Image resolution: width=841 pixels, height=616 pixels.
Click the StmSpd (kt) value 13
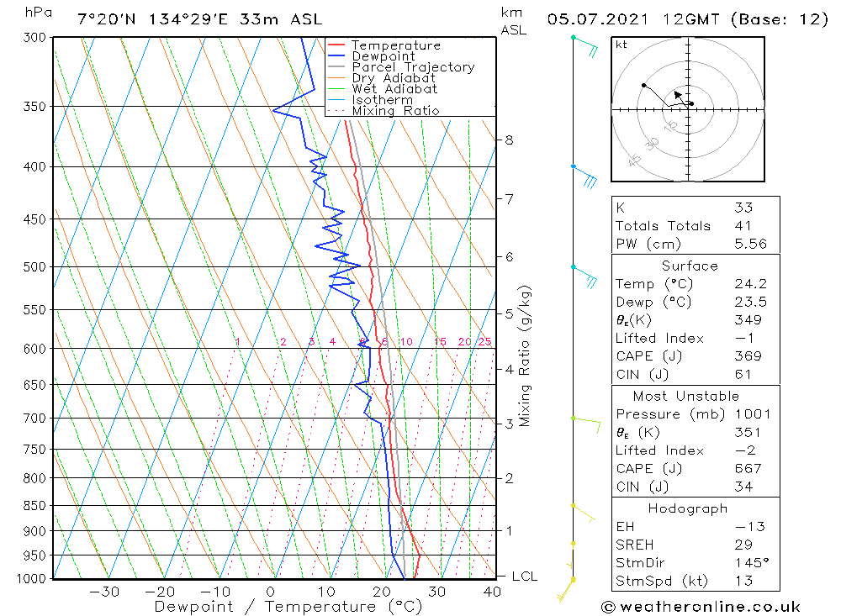(744, 582)
